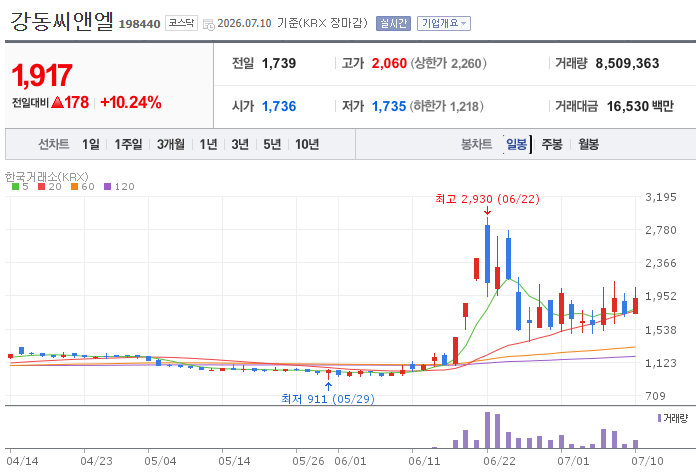The width and height of the screenshot is (696, 476).
Task: Click the 시가 value 1,736
Action: [x=279, y=107]
